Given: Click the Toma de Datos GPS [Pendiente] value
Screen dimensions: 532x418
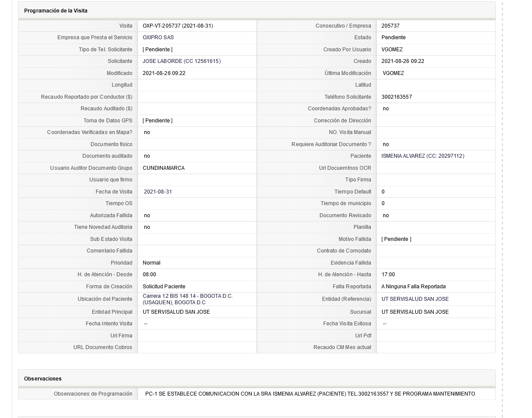Looking at the screenshot, I should point(157,121).
